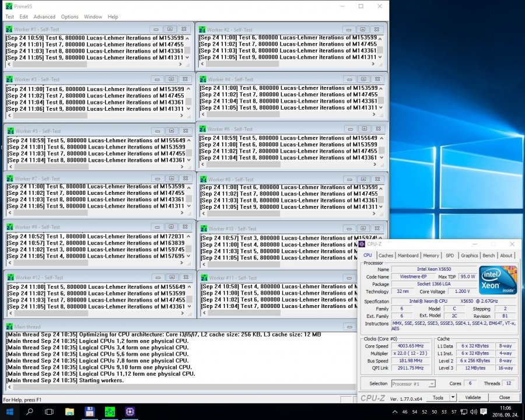
Task: Click the CPU-Z icon in the taskbar
Action: coord(129,412)
